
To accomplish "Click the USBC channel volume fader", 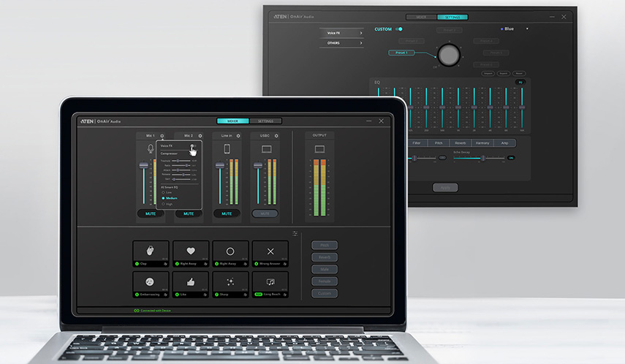I will click(258, 165).
